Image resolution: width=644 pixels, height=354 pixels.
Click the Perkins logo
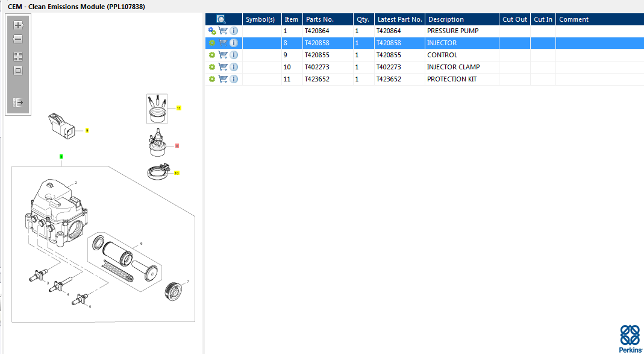(x=630, y=338)
